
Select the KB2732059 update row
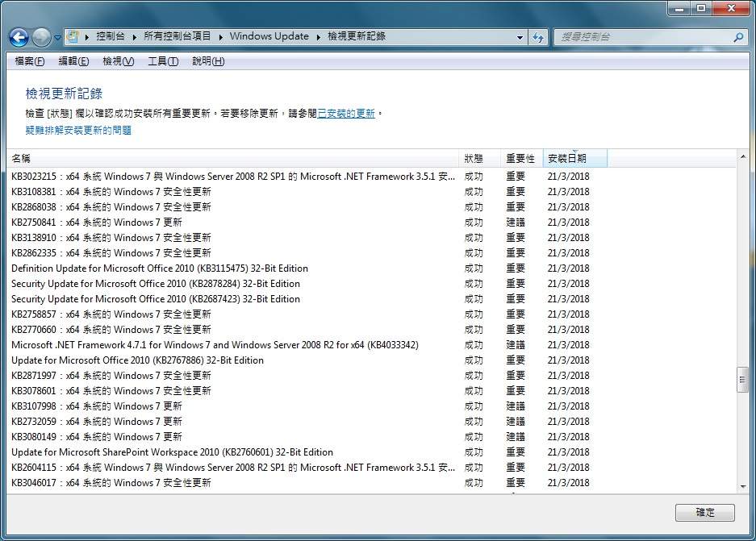tap(371, 422)
